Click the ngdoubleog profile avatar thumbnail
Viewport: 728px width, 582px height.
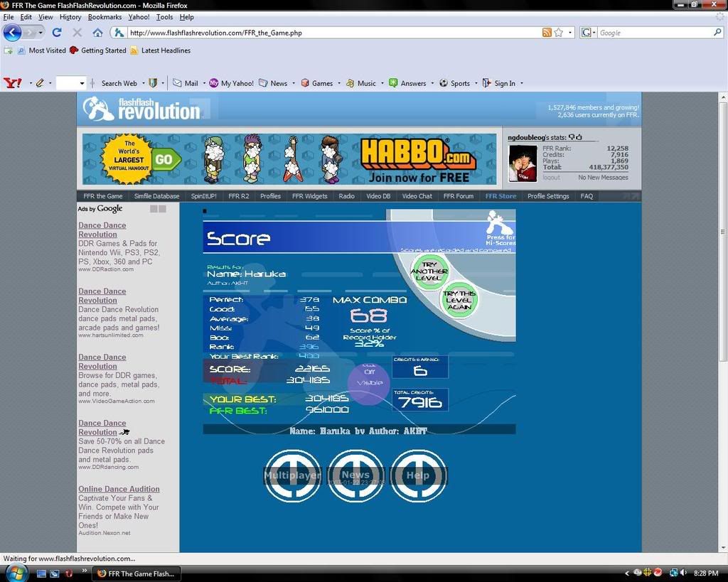pos(523,163)
